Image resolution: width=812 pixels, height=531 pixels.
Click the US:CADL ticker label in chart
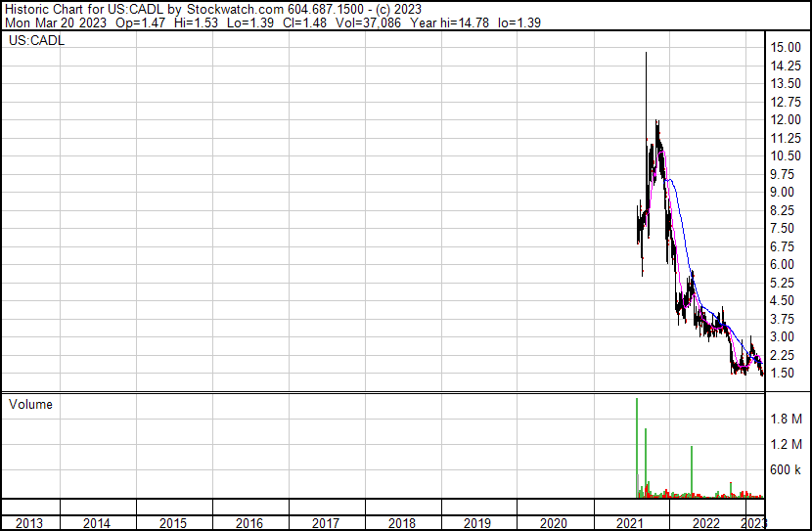(33, 41)
